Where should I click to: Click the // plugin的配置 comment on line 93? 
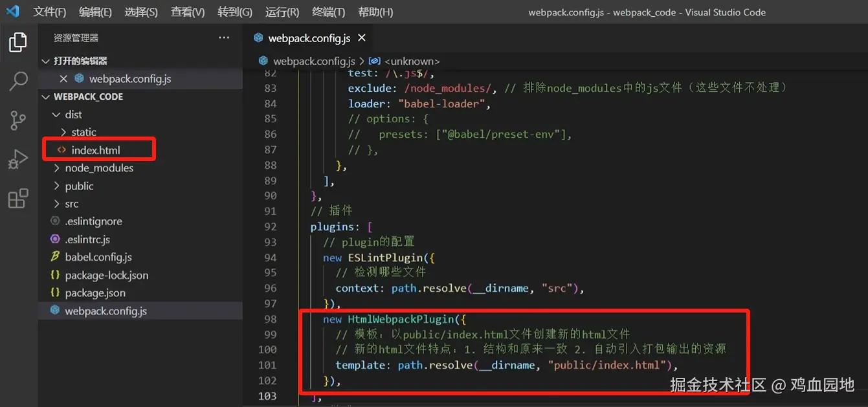pyautogui.click(x=369, y=242)
